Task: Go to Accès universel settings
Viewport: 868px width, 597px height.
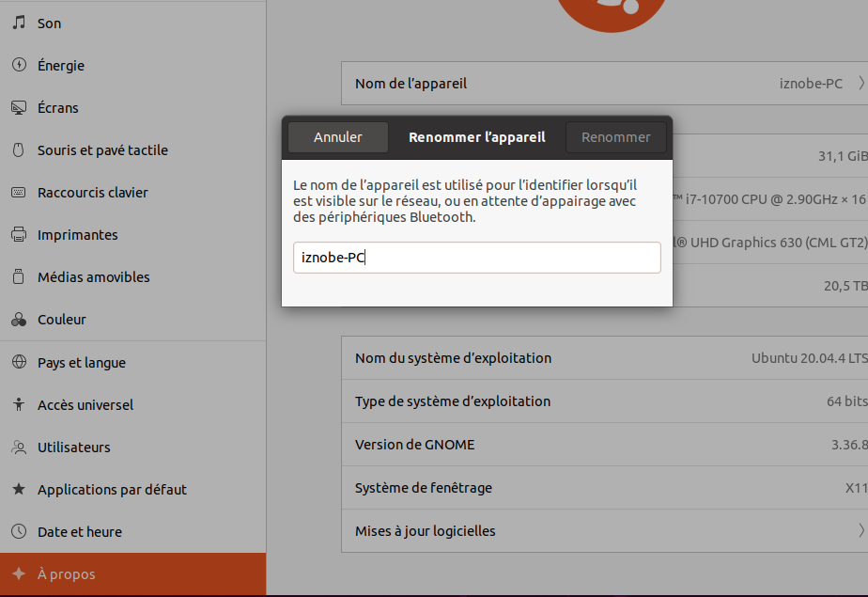Action: 132,404
